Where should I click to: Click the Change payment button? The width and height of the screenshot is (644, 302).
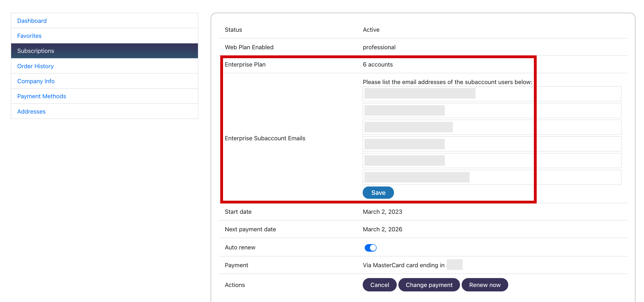(x=429, y=285)
